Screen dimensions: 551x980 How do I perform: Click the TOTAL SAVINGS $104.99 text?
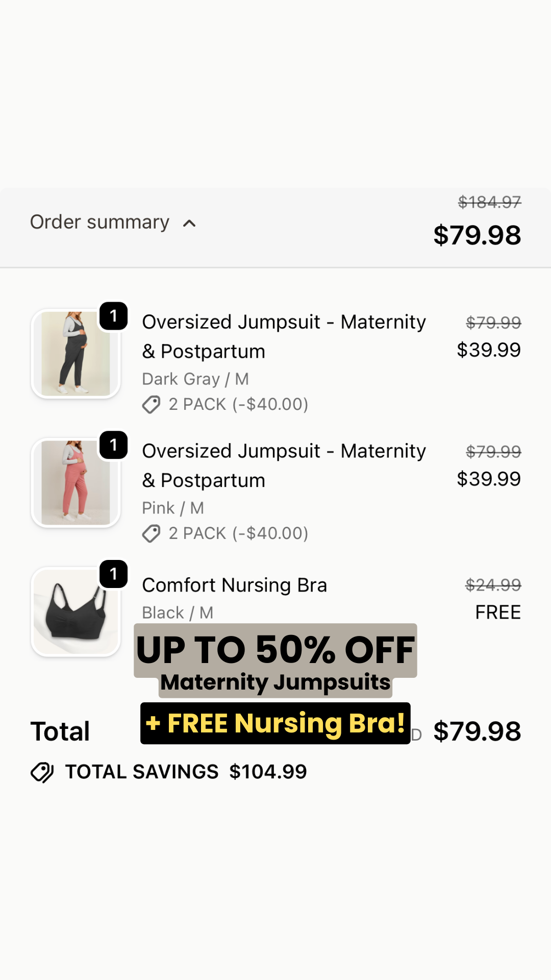point(186,772)
